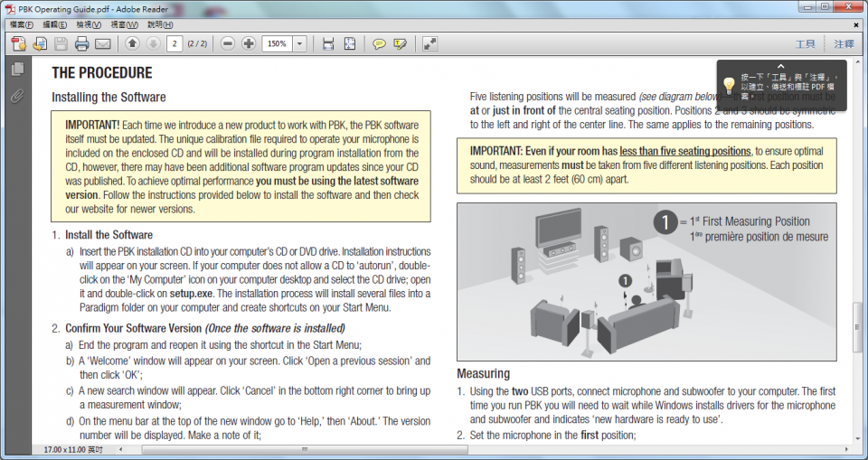Open the 工具 tools pane

click(805, 44)
